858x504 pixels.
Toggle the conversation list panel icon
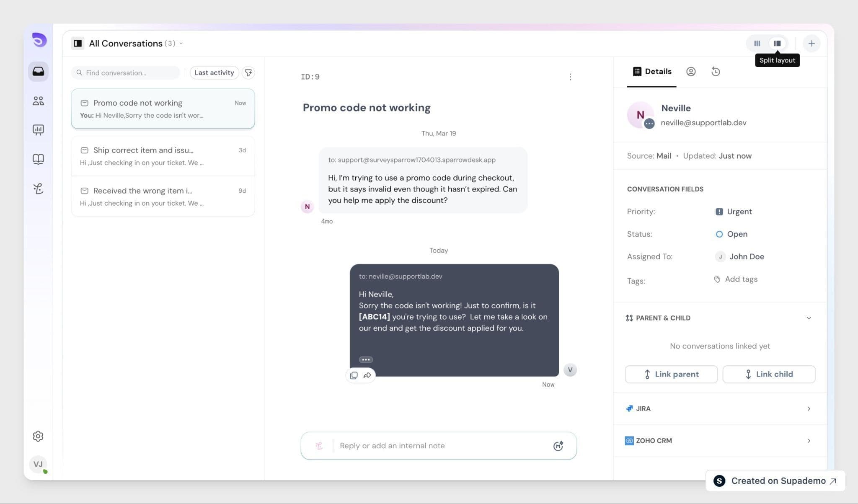(x=78, y=43)
